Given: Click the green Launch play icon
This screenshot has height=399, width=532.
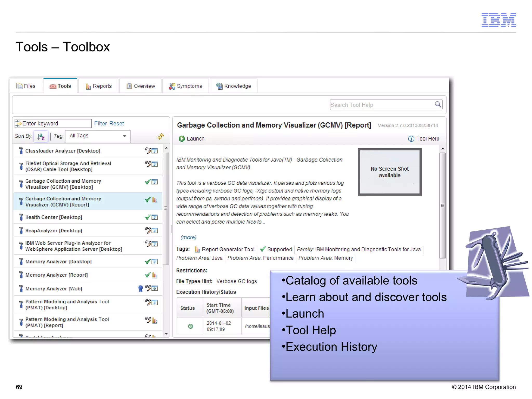Looking at the screenshot, I should click(x=182, y=139).
